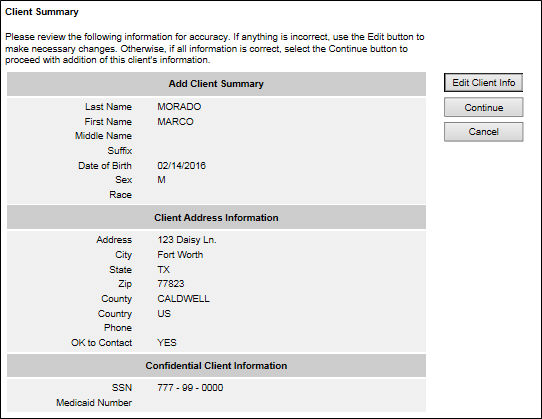This screenshot has height=419, width=542.
Task: Click the Confidential Client Information header
Action: (x=216, y=366)
